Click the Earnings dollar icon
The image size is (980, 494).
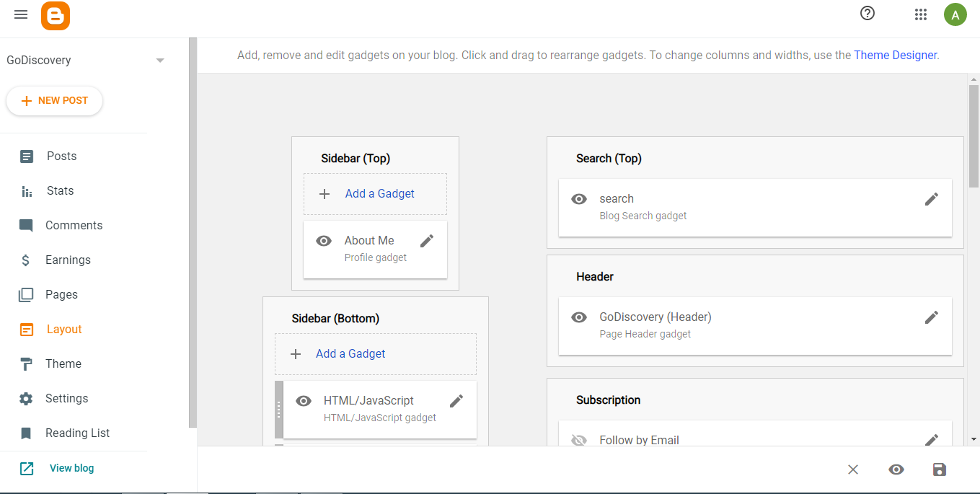[26, 260]
